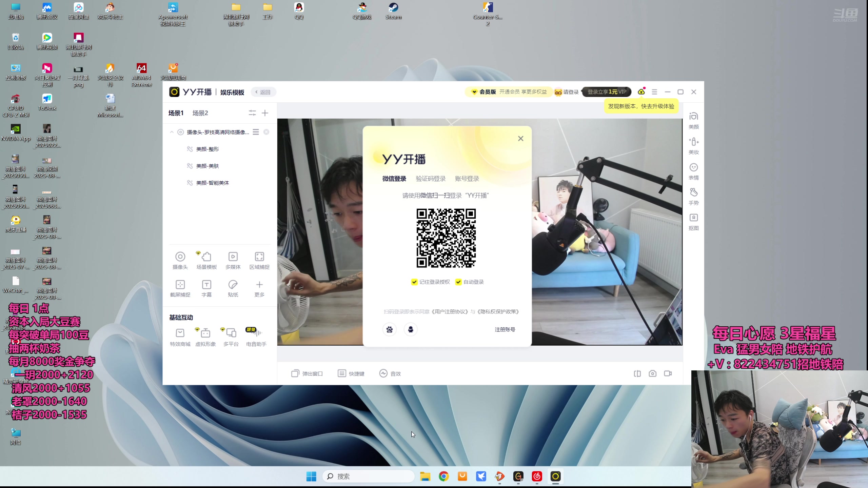Close the YY开播 login dialog
The width and height of the screenshot is (868, 488).
click(x=521, y=139)
